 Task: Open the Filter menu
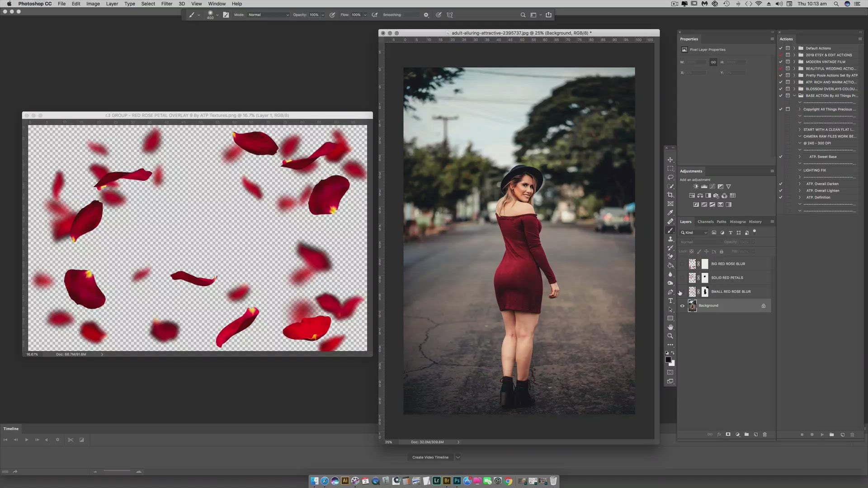click(167, 4)
